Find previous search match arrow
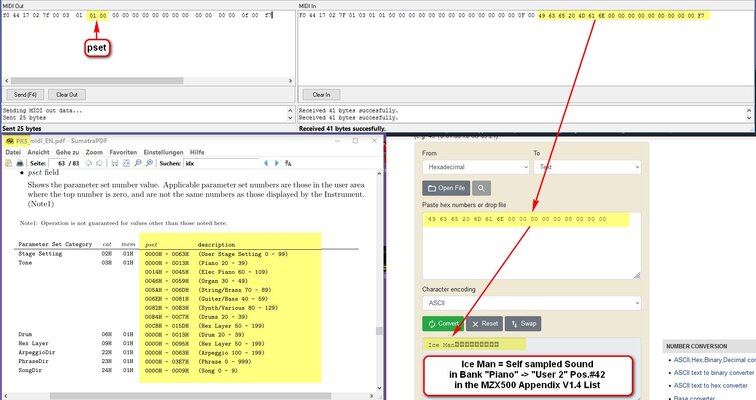 point(266,163)
